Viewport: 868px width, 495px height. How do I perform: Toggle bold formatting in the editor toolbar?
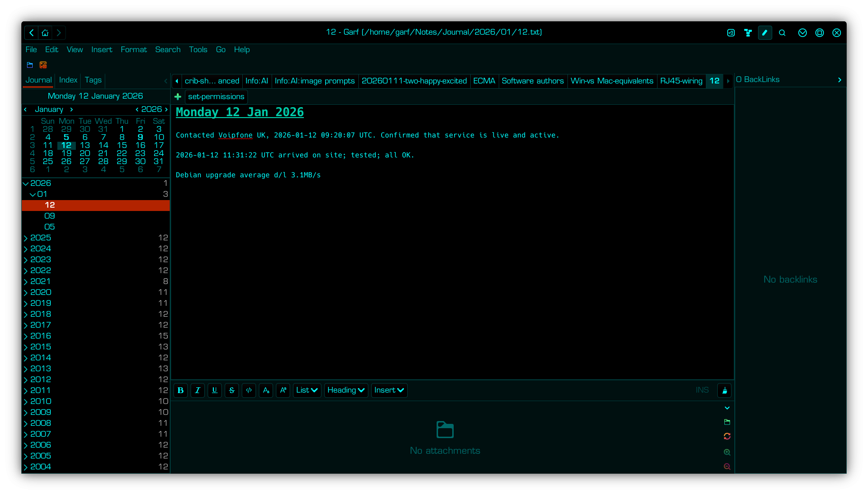pyautogui.click(x=181, y=390)
